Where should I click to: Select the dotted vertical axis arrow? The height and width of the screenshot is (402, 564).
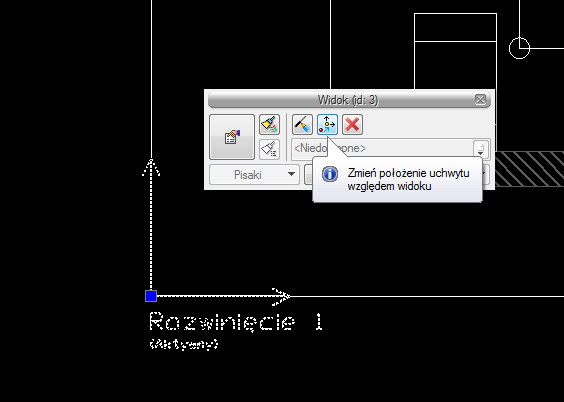point(151,224)
